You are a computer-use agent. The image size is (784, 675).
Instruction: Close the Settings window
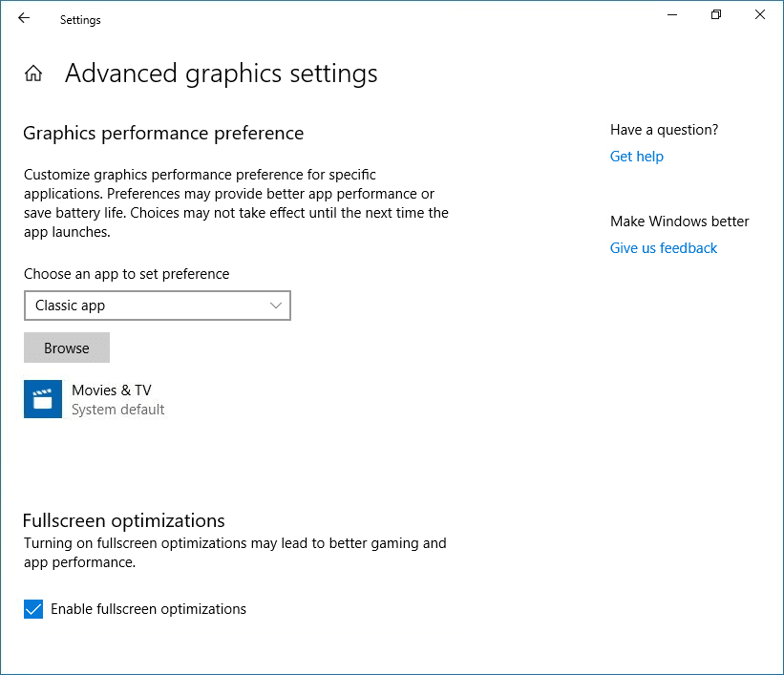click(760, 15)
